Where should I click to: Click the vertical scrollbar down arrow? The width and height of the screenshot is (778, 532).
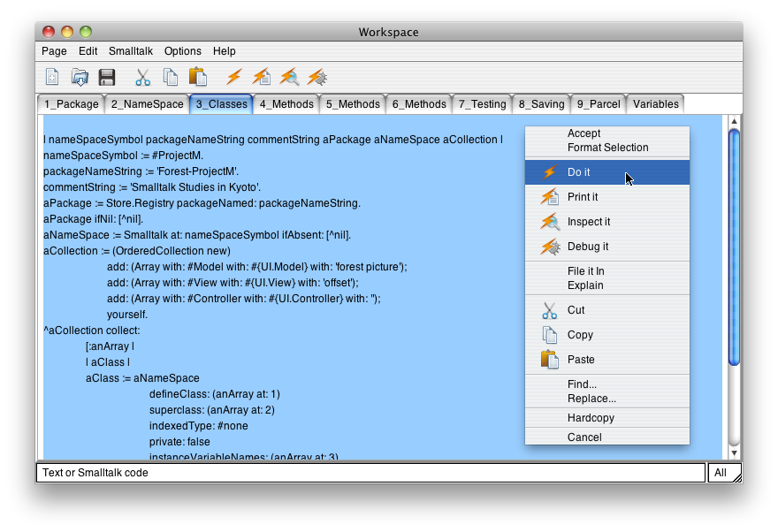point(735,453)
